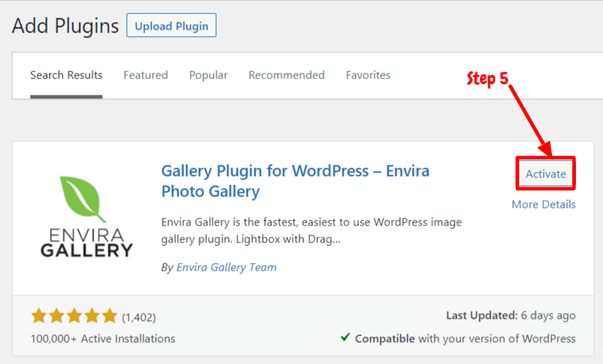Open More Details for Envira Gallery
Image resolution: width=603 pixels, height=364 pixels.
pos(544,204)
